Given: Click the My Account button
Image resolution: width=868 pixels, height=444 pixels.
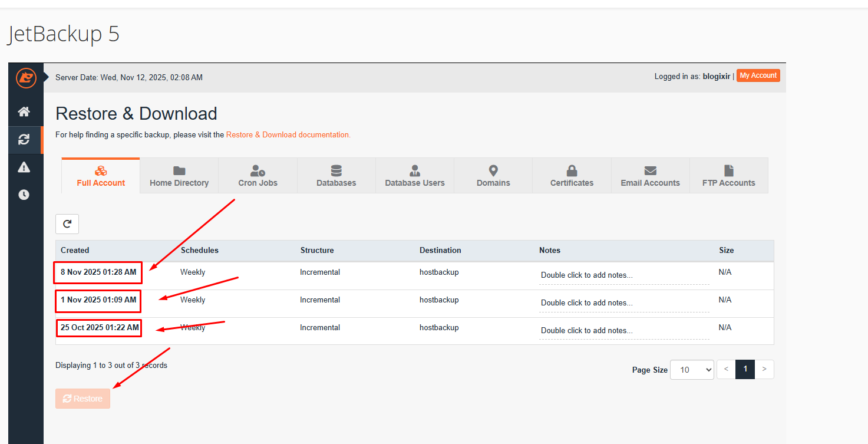Looking at the screenshot, I should pos(758,75).
